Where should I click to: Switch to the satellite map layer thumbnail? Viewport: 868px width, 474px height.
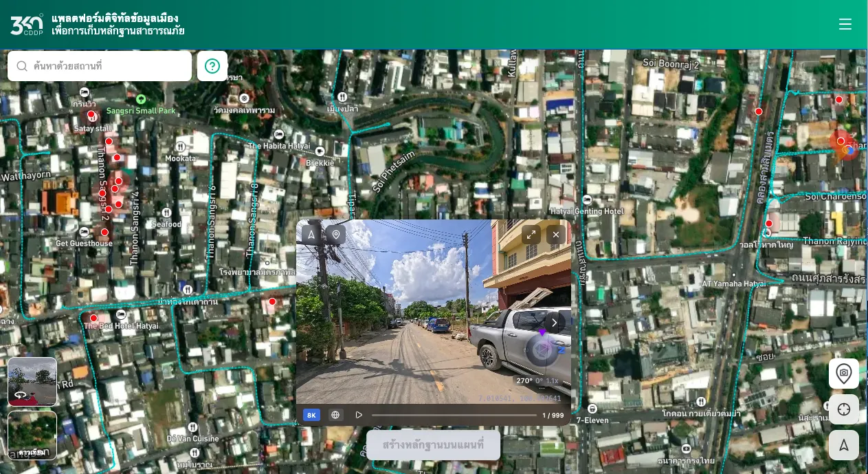tap(32, 435)
